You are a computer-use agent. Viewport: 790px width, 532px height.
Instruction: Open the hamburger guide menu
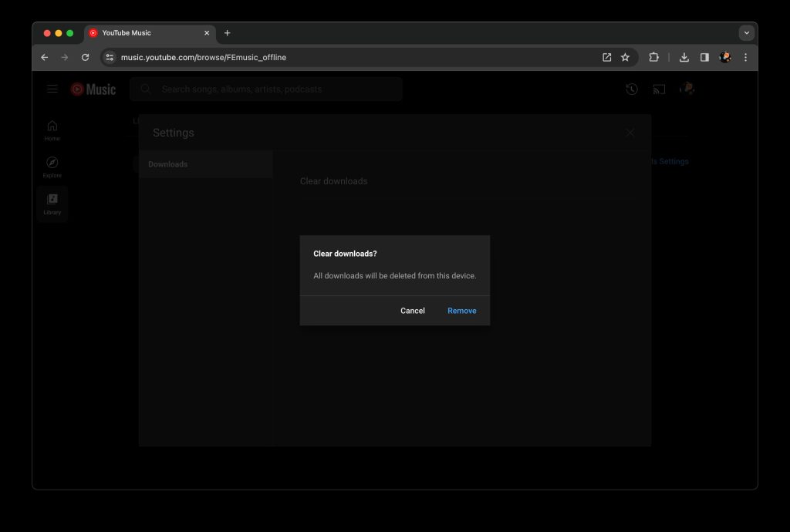tap(52, 89)
